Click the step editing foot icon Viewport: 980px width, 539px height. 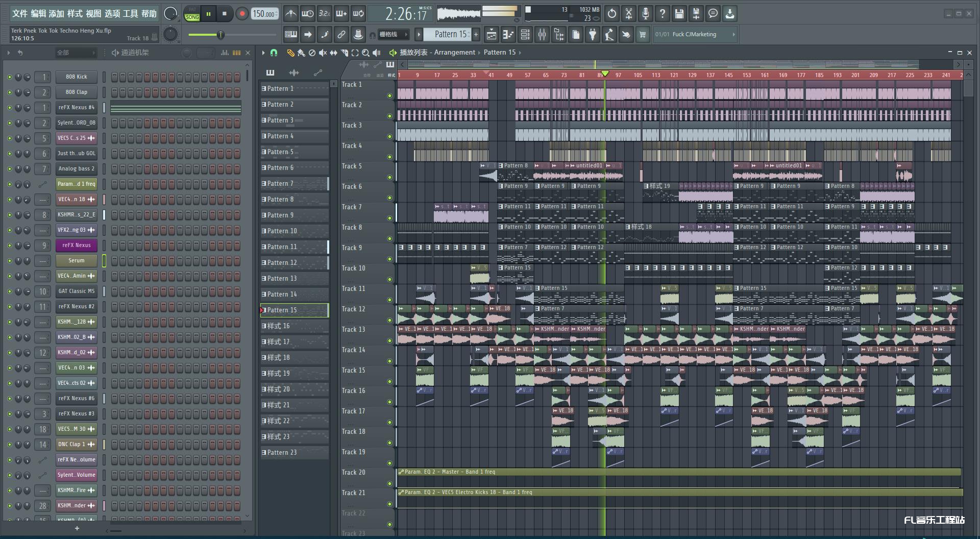point(325,35)
